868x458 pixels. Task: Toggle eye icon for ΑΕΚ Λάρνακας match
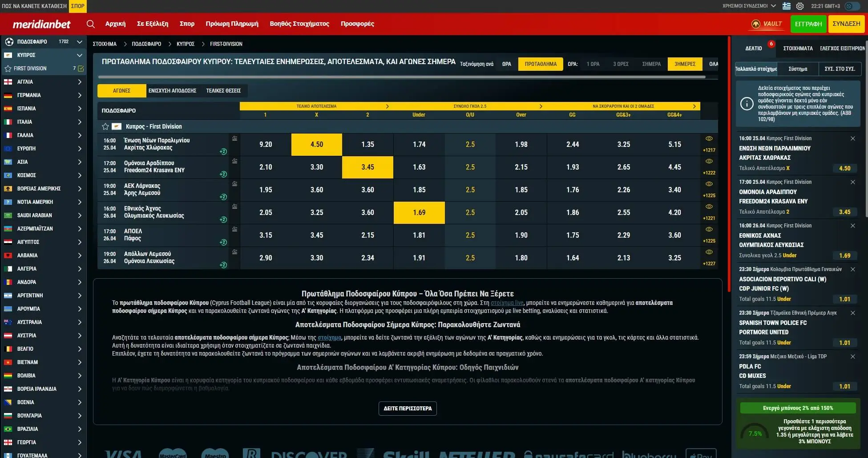click(709, 184)
